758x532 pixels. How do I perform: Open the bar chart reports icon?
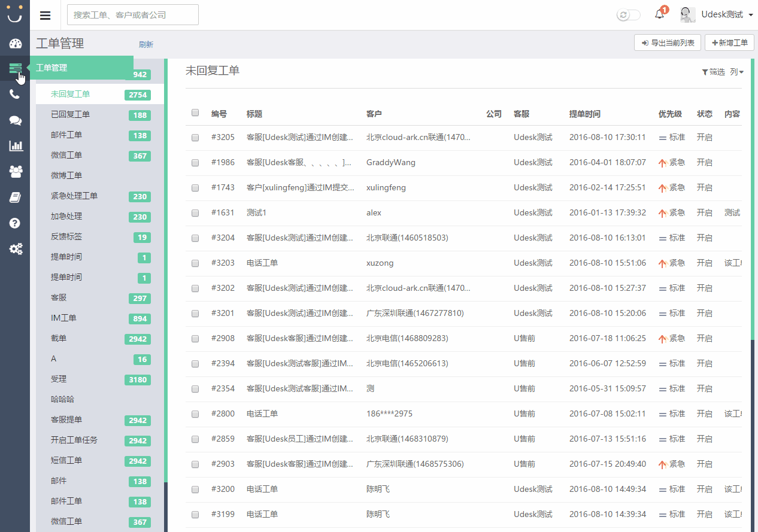(x=15, y=145)
